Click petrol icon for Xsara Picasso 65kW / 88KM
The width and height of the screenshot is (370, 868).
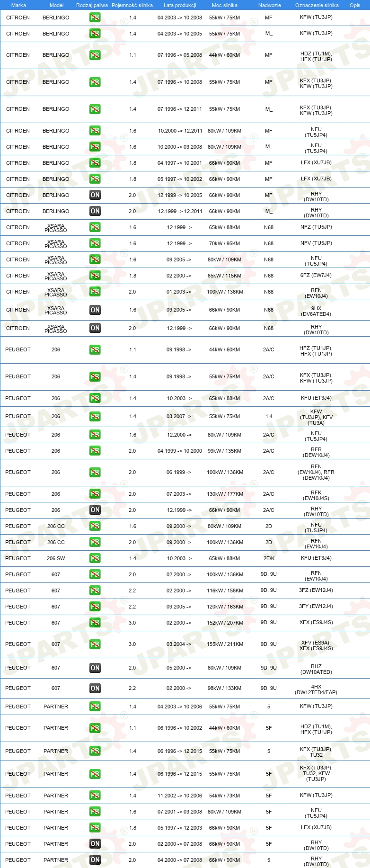point(95,227)
